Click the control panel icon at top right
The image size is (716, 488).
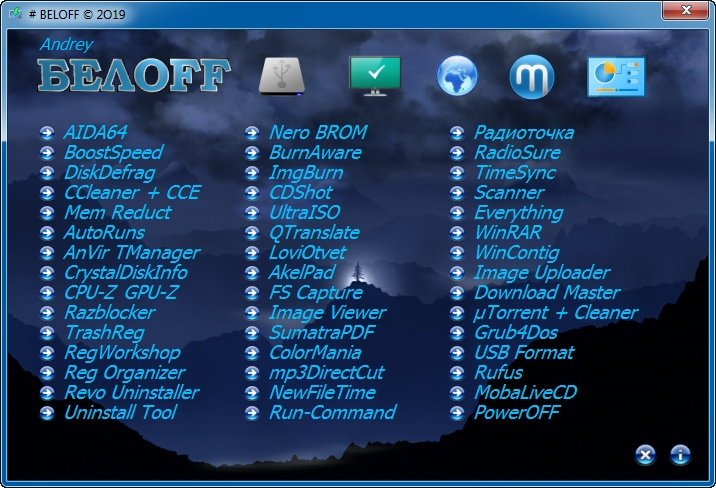click(x=615, y=76)
